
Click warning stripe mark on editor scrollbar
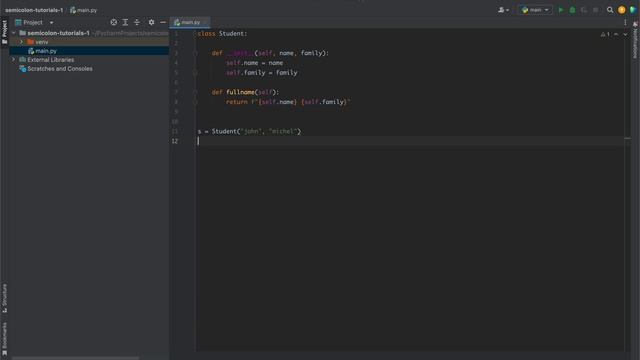coord(627,139)
